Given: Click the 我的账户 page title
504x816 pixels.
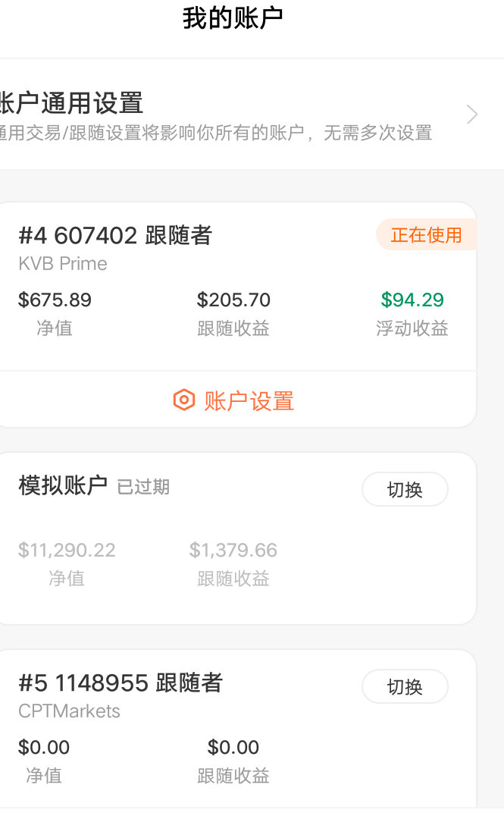Looking at the screenshot, I should [x=233, y=19].
